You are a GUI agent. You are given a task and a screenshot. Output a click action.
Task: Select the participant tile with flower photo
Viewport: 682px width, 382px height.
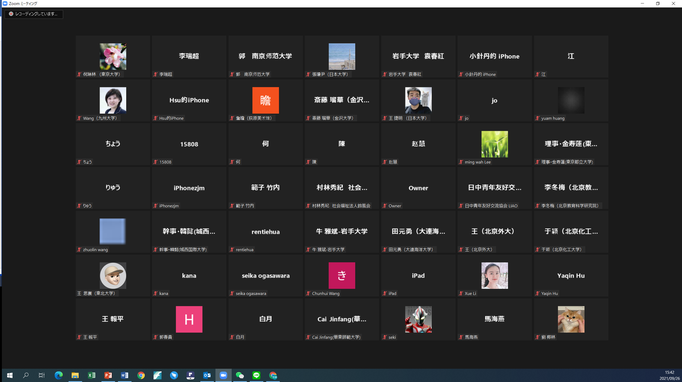tap(113, 57)
